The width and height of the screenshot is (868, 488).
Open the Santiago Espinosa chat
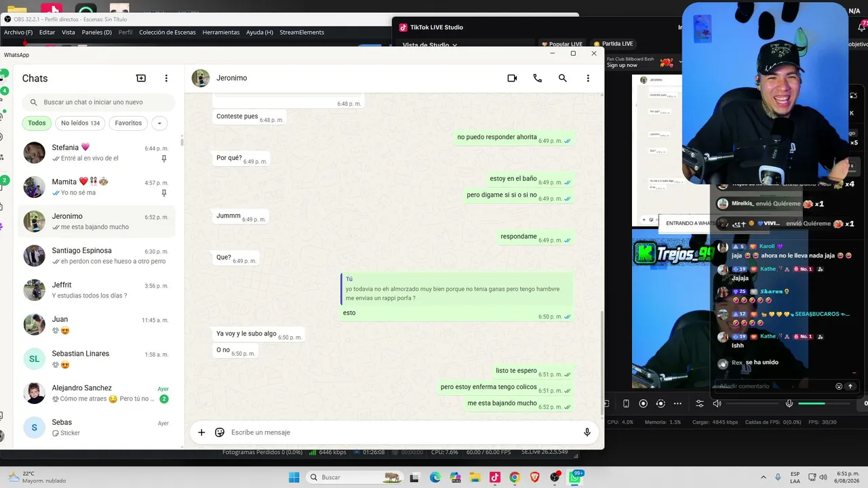(x=96, y=256)
